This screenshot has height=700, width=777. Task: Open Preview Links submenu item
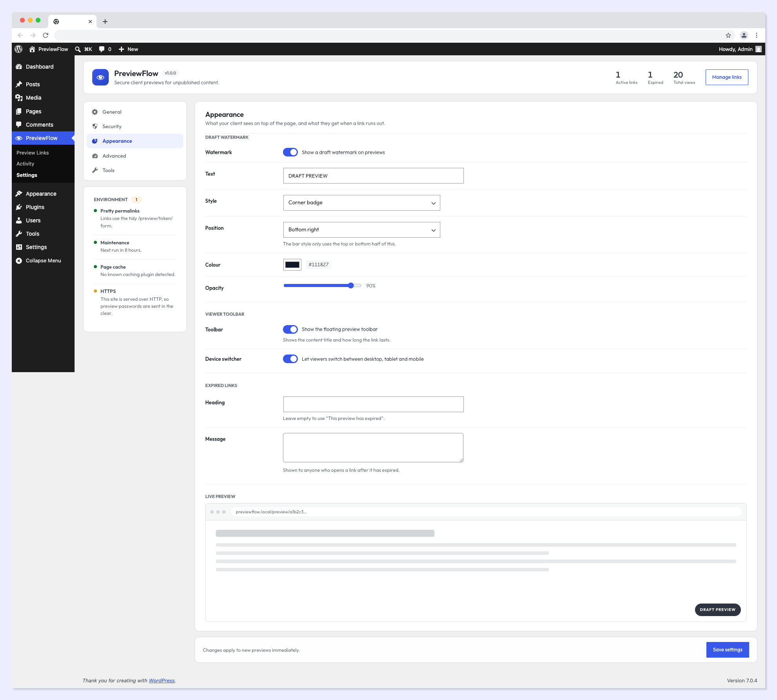(x=33, y=153)
